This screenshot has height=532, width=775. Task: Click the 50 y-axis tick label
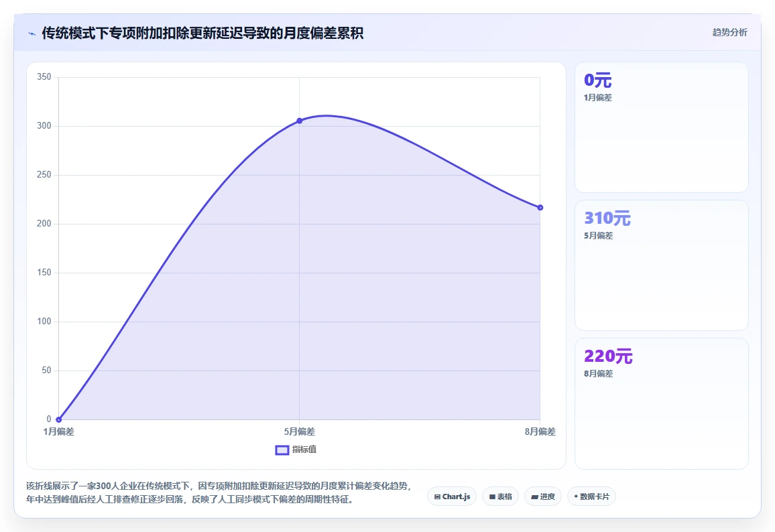click(46, 370)
